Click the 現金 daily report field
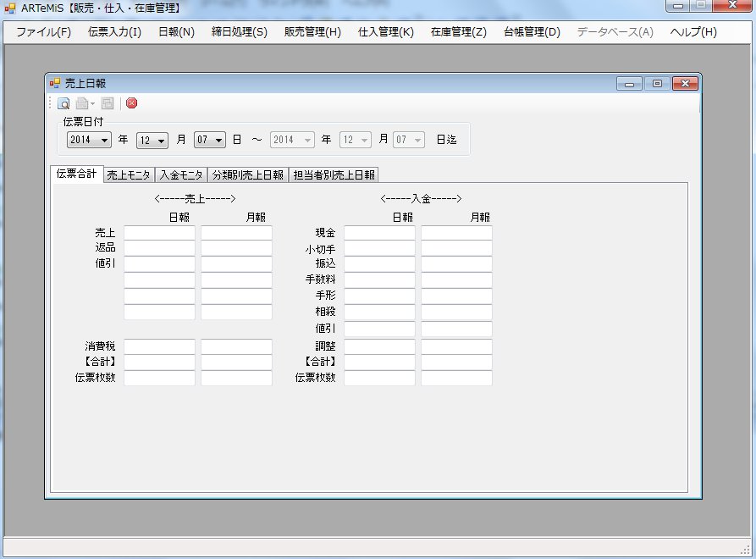Image resolution: width=756 pixels, height=559 pixels. point(380,233)
